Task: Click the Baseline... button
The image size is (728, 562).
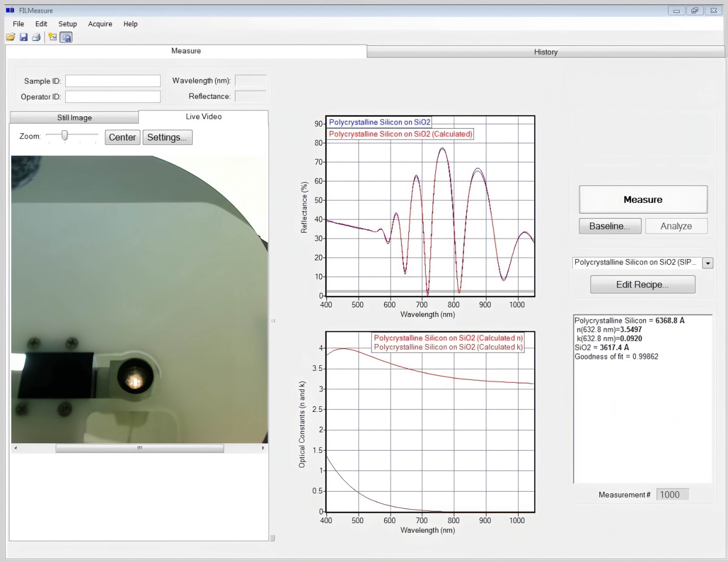Action: tap(610, 226)
